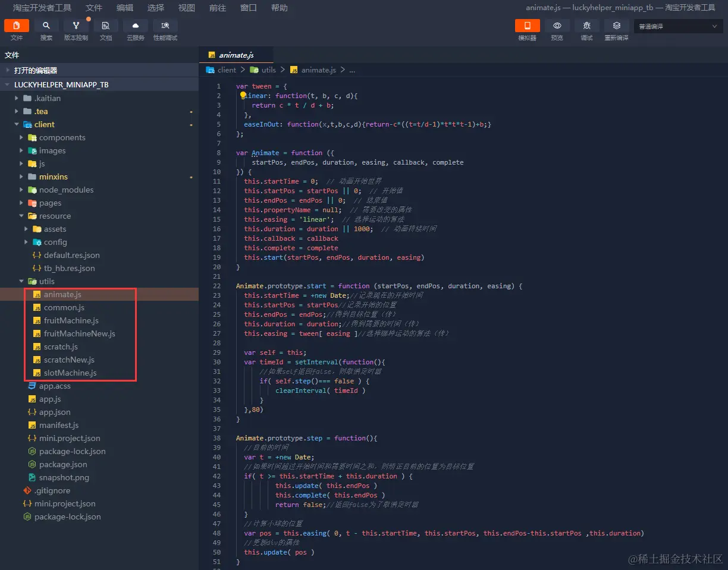Open fruitMachine.js file
The image size is (728, 570).
point(99,320)
